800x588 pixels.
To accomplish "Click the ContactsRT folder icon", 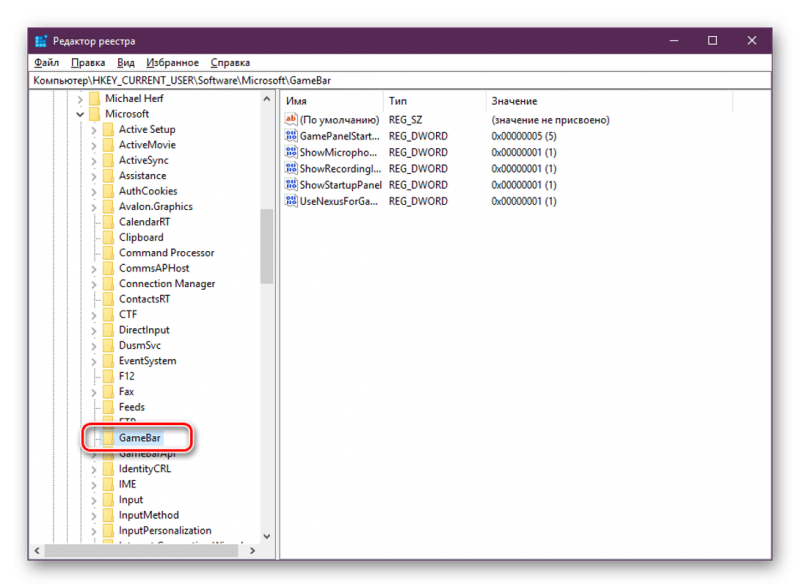I will coord(108,299).
